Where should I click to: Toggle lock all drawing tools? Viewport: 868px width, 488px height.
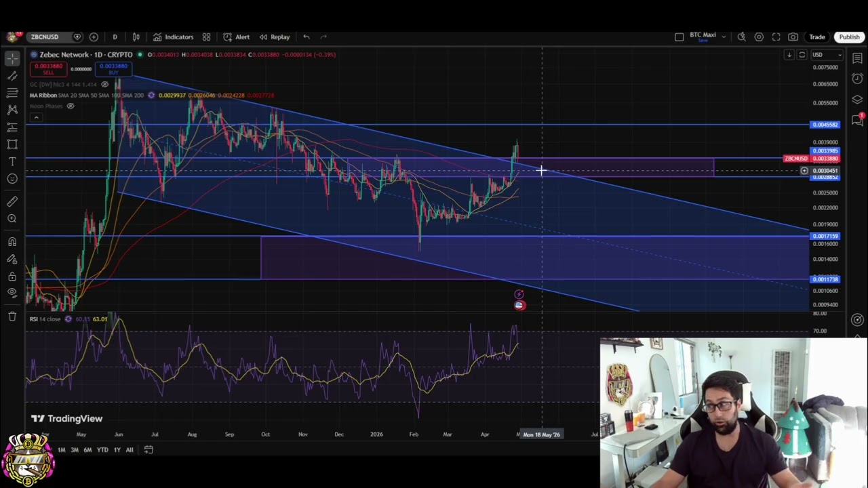[12, 276]
